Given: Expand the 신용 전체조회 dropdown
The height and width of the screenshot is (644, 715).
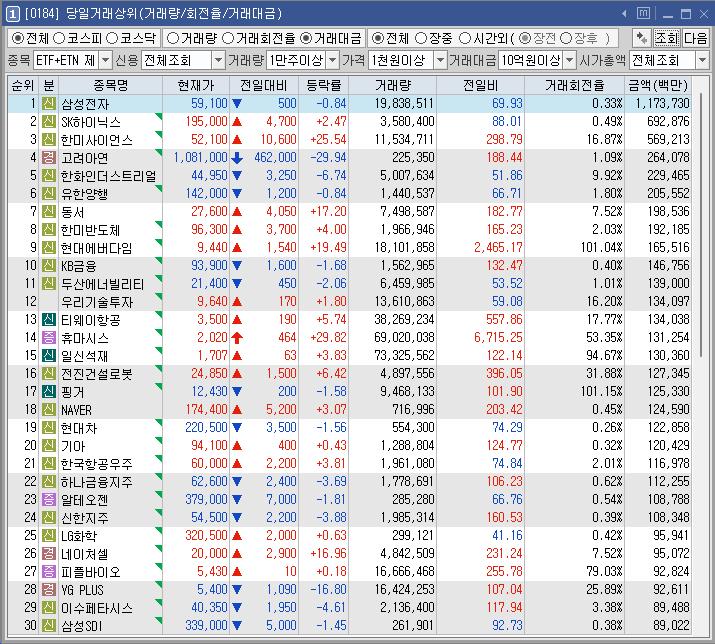Looking at the screenshot, I should pyautogui.click(x=218, y=60).
